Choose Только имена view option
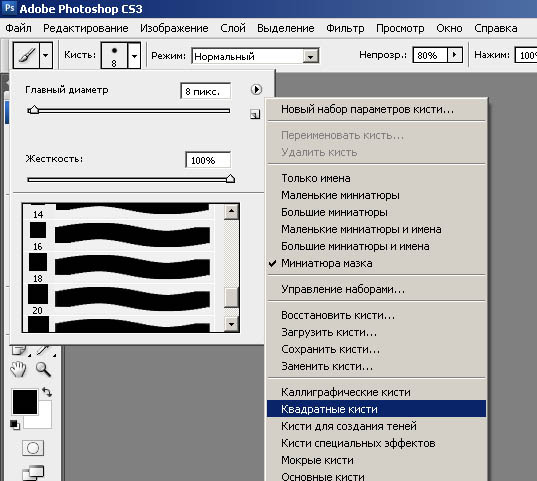The image size is (537, 481). coord(376,178)
